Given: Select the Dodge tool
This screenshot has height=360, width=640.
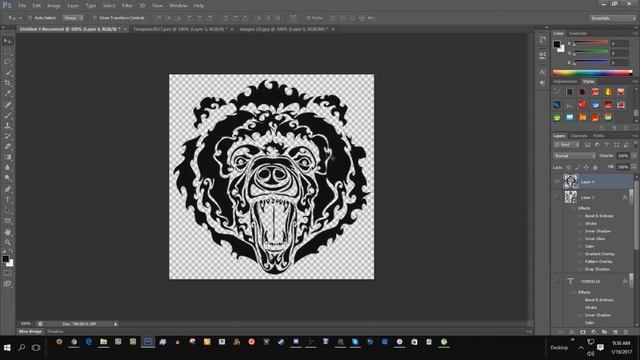Looking at the screenshot, I should [x=7, y=178].
